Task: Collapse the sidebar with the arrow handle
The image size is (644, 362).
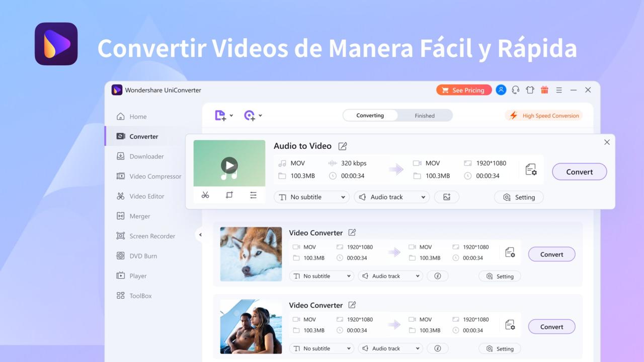Action: click(x=200, y=235)
